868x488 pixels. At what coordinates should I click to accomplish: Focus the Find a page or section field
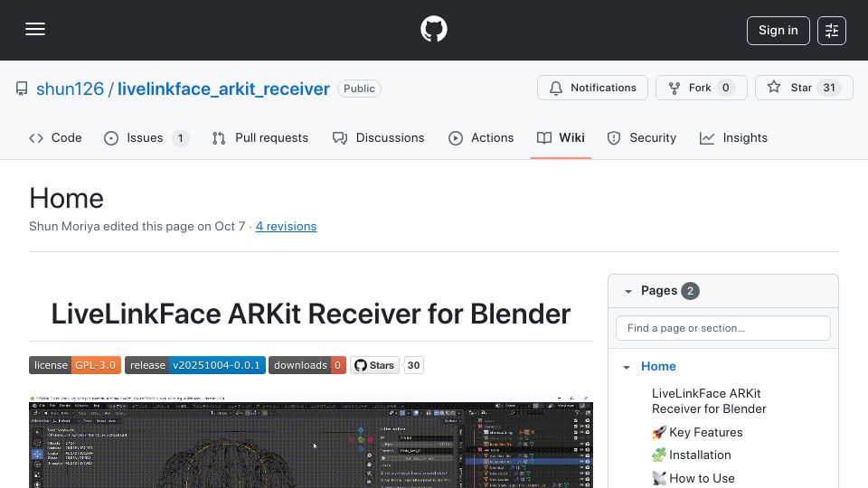point(723,328)
